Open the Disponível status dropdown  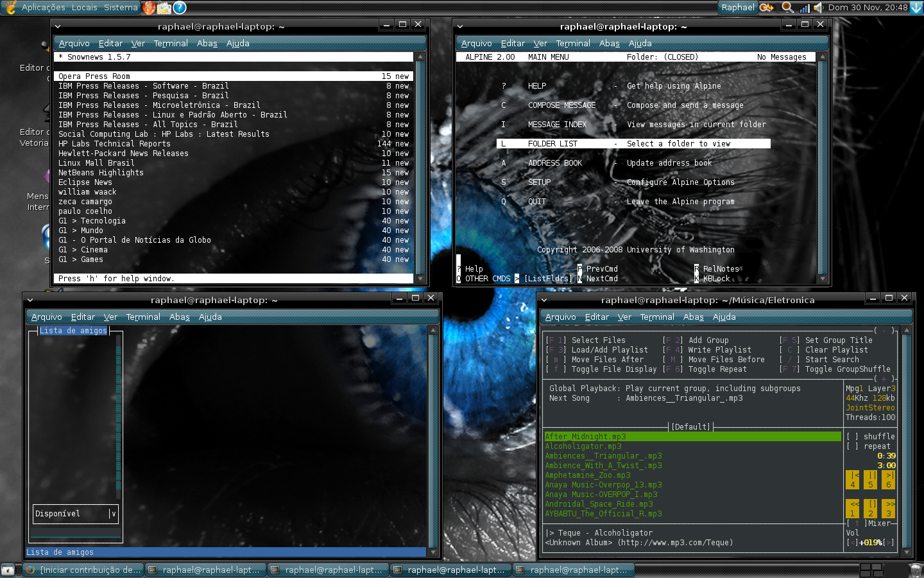[x=76, y=514]
